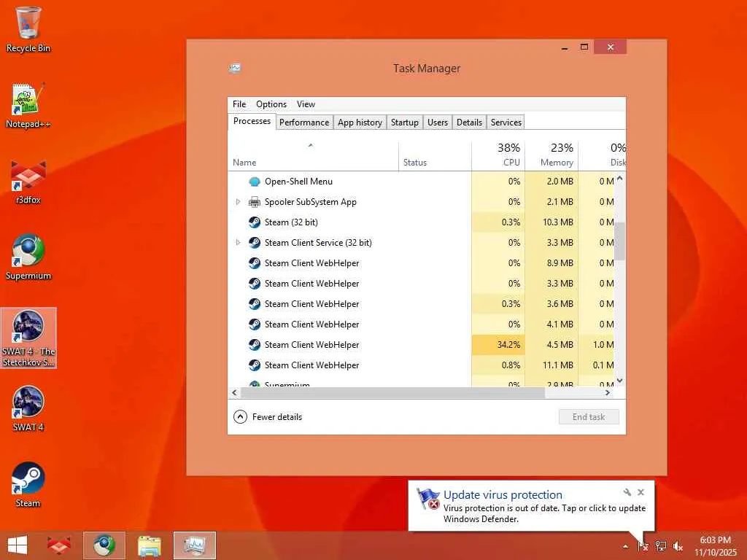Select the Steam Client WebHelper using 8.9 MB

click(421, 263)
